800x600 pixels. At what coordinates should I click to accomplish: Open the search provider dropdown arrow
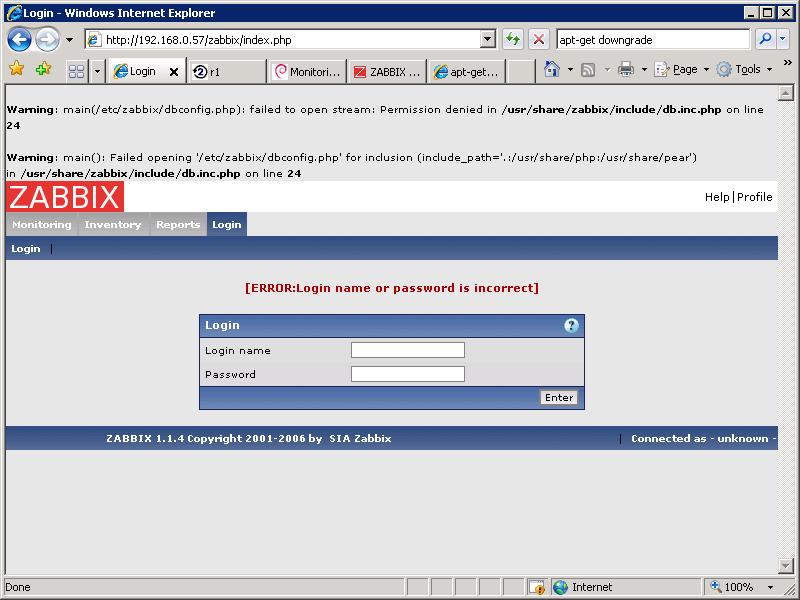tap(783, 39)
